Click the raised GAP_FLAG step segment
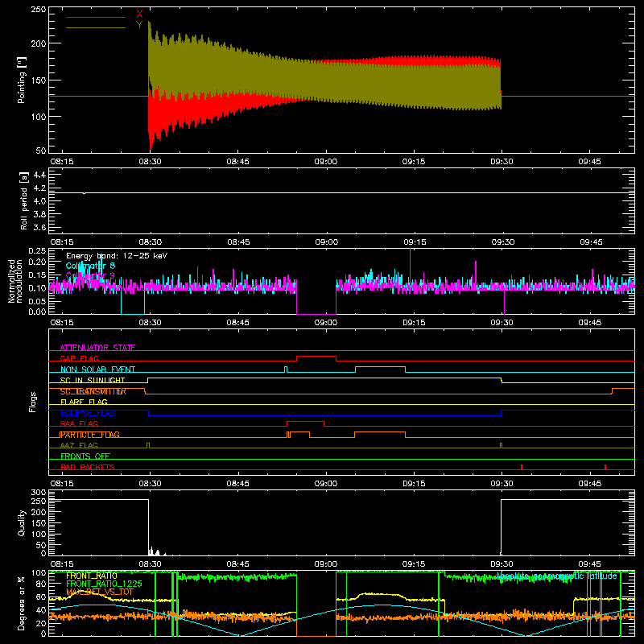The height and width of the screenshot is (644, 644). (x=316, y=356)
